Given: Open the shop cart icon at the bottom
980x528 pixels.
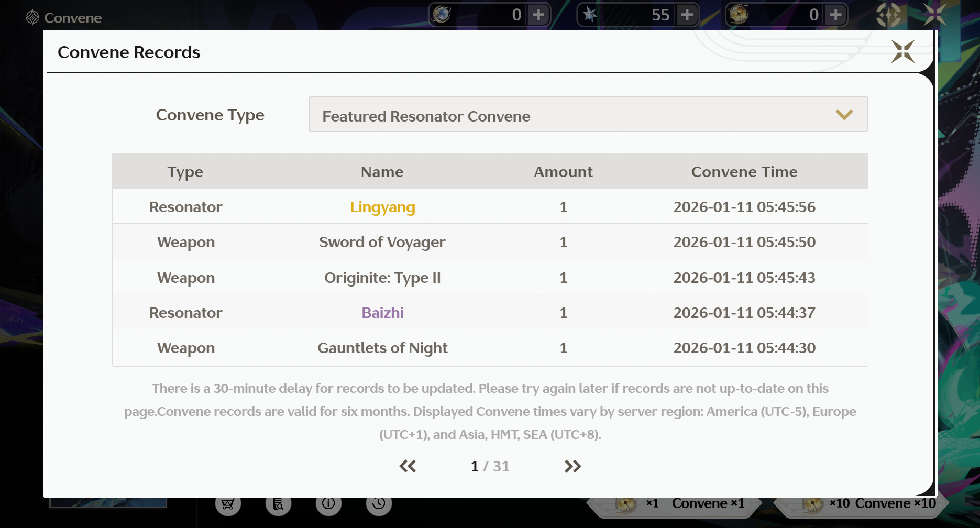Looking at the screenshot, I should point(228,504).
